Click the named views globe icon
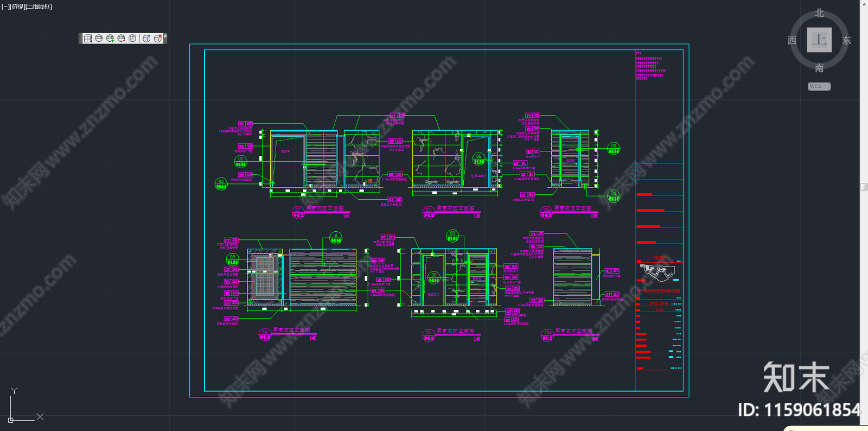This screenshot has height=431, width=868. tap(99, 38)
